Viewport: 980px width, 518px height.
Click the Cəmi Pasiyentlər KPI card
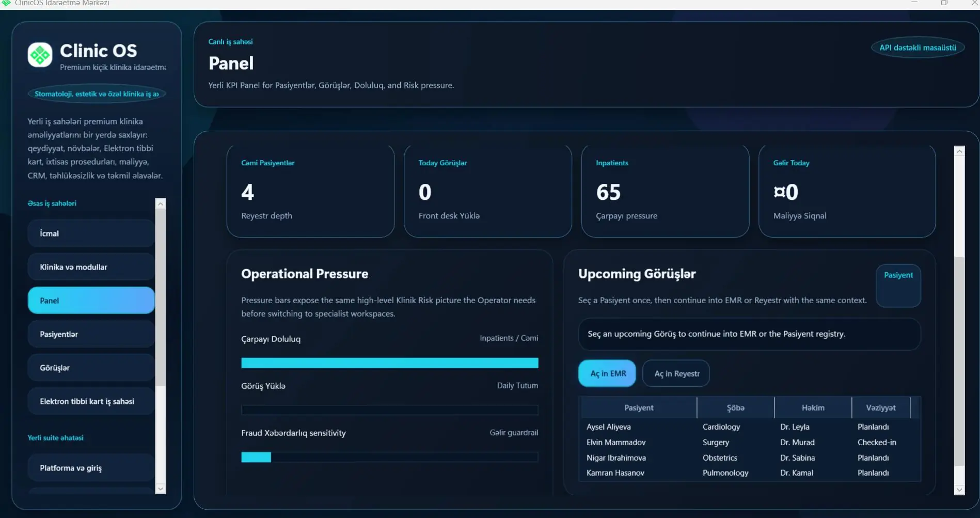pos(310,191)
